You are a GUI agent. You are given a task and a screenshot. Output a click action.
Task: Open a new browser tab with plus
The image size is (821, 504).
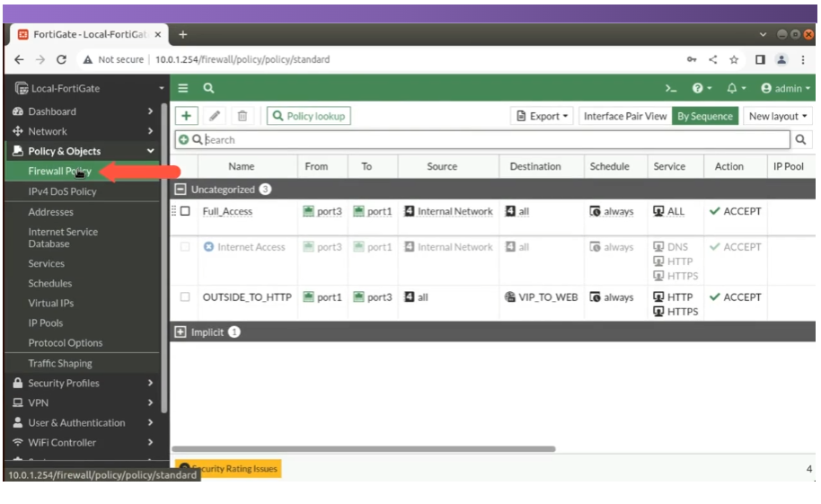point(182,34)
